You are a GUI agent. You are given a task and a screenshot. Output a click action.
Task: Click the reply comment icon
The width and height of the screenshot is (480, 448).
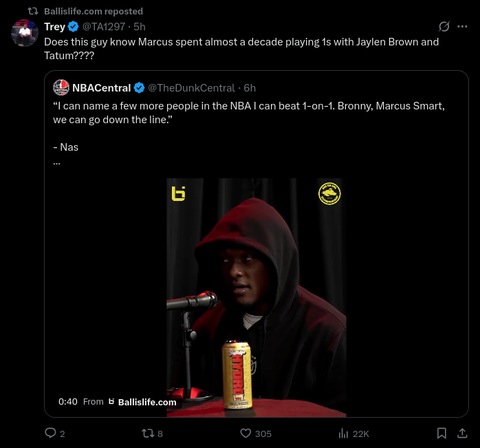point(50,433)
